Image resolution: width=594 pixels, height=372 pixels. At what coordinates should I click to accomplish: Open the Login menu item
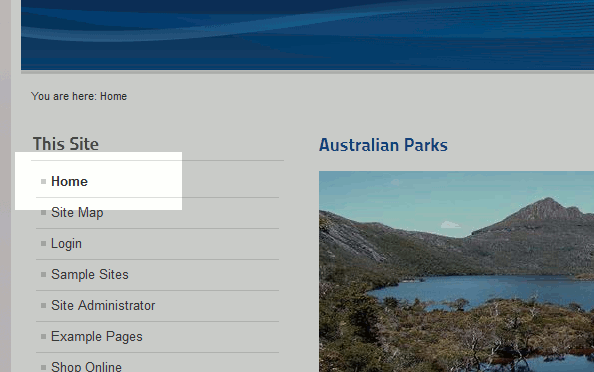coord(66,244)
